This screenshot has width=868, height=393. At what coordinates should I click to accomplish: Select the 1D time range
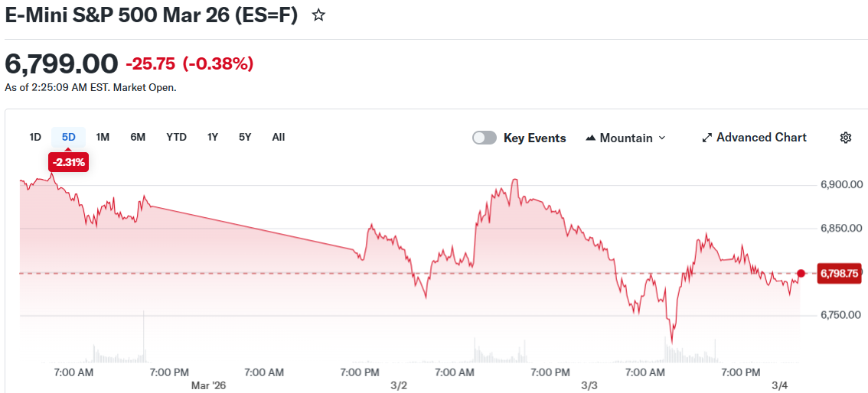pos(35,137)
